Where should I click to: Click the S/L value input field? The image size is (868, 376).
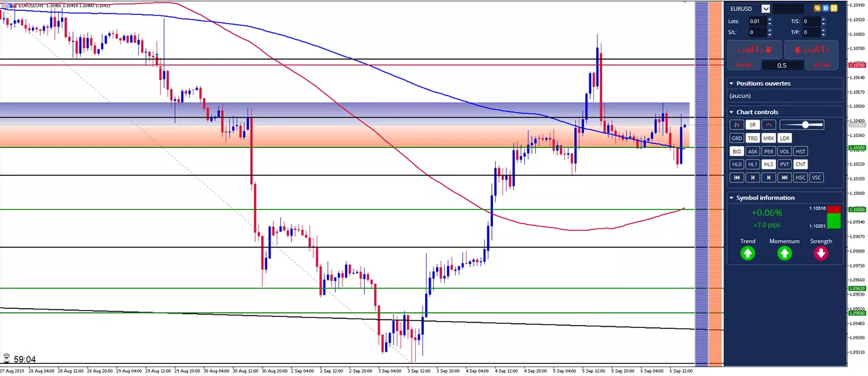coord(757,32)
